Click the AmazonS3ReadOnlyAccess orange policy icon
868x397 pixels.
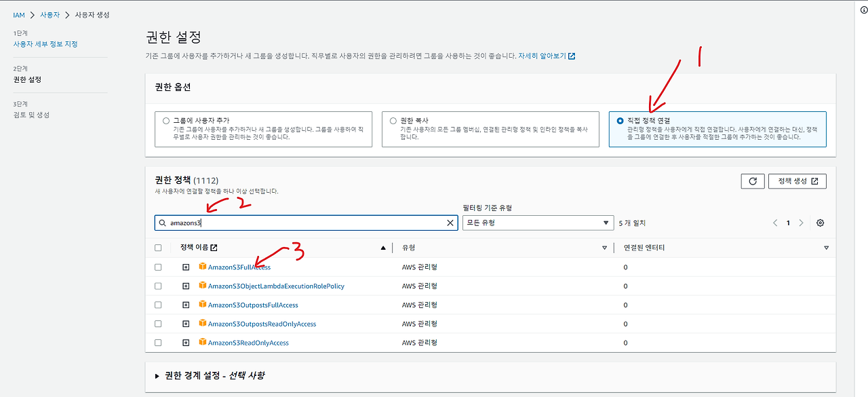click(202, 343)
